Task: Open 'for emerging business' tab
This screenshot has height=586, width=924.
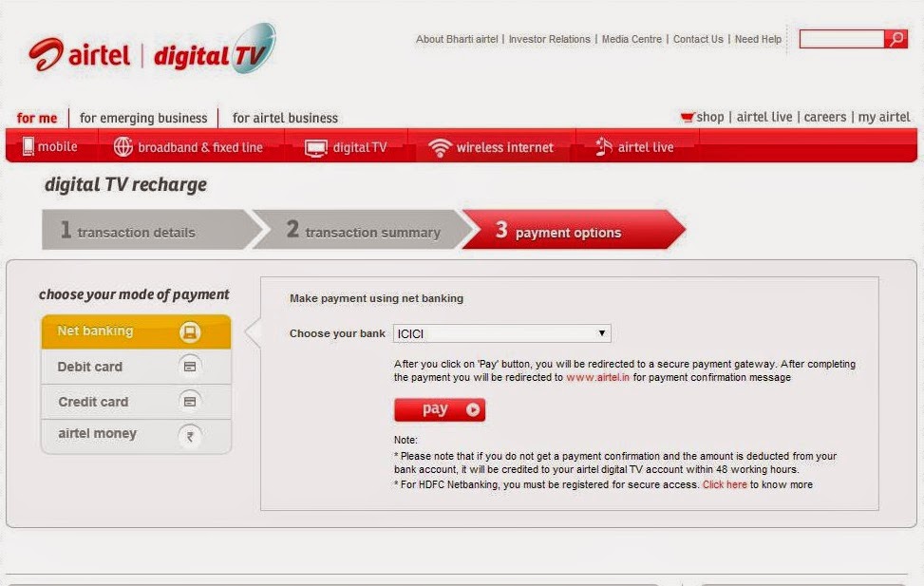Action: (143, 118)
